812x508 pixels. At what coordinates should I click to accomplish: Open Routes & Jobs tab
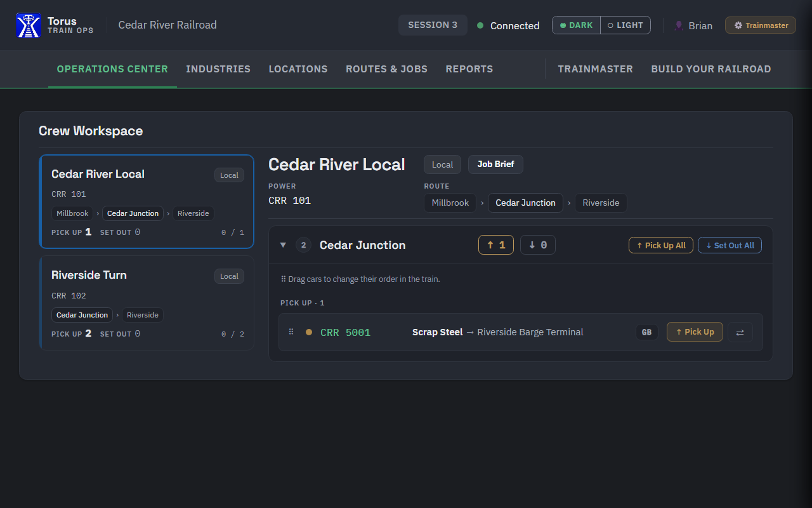[386, 69]
